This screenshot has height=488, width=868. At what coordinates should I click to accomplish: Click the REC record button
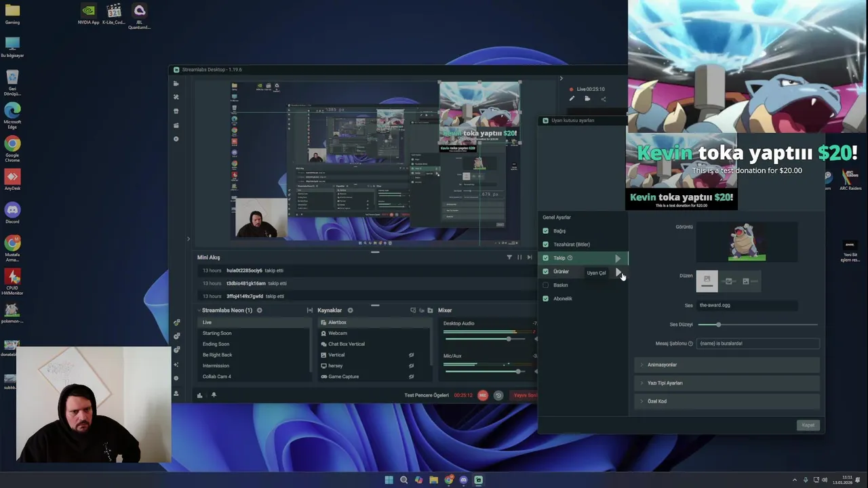(x=483, y=395)
